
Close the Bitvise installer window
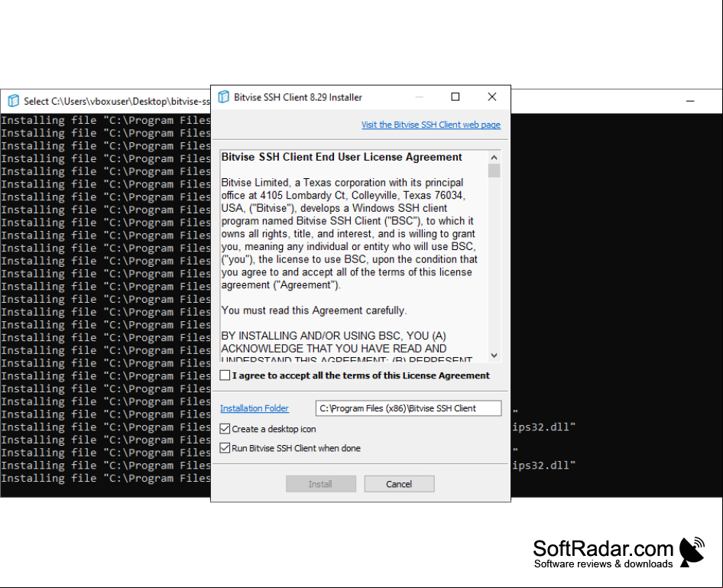click(x=492, y=97)
